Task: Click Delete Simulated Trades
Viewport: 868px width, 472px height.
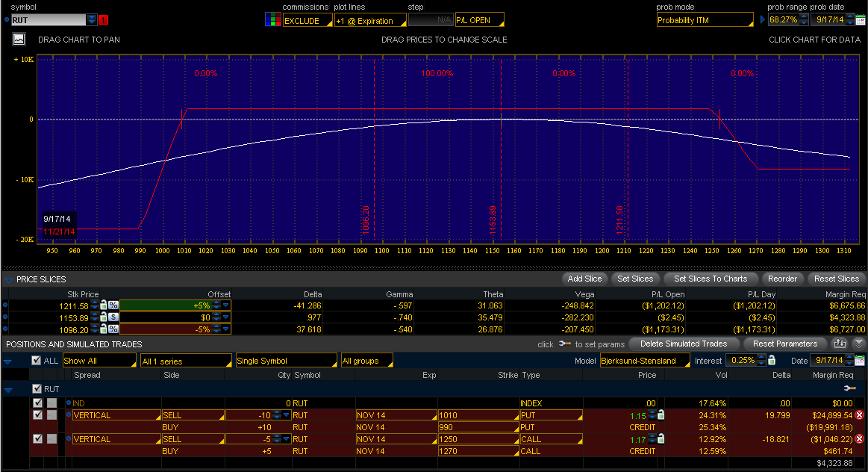Action: pos(683,344)
